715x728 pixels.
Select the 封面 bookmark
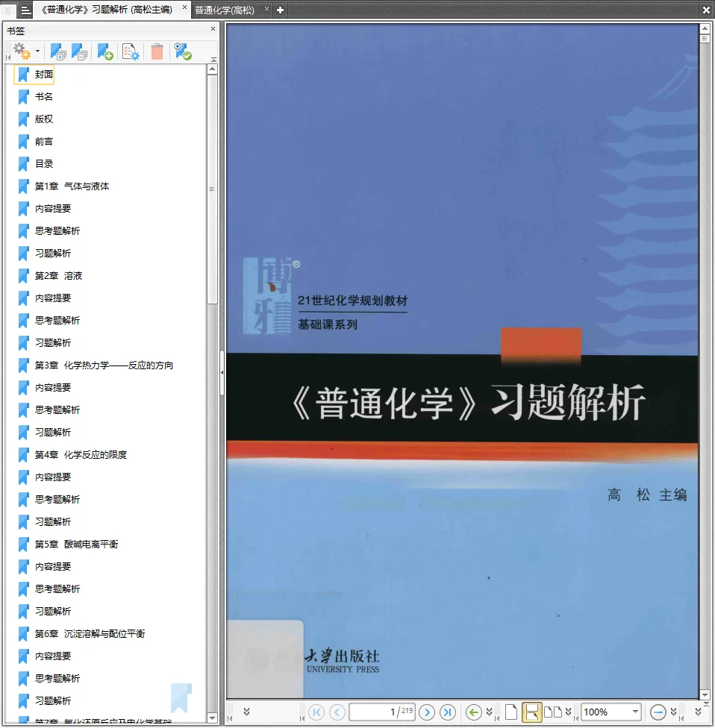click(x=44, y=75)
